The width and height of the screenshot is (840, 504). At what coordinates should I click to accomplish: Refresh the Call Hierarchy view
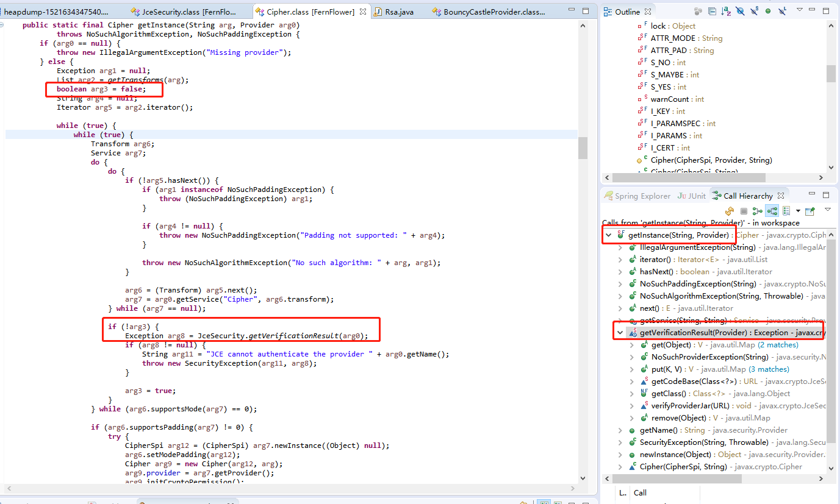(x=730, y=211)
